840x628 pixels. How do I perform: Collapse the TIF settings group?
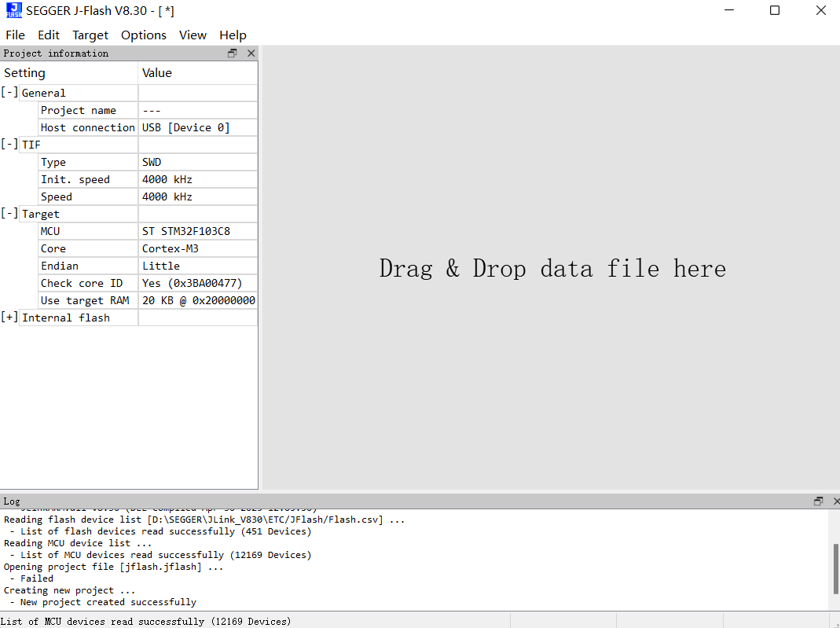click(x=9, y=144)
